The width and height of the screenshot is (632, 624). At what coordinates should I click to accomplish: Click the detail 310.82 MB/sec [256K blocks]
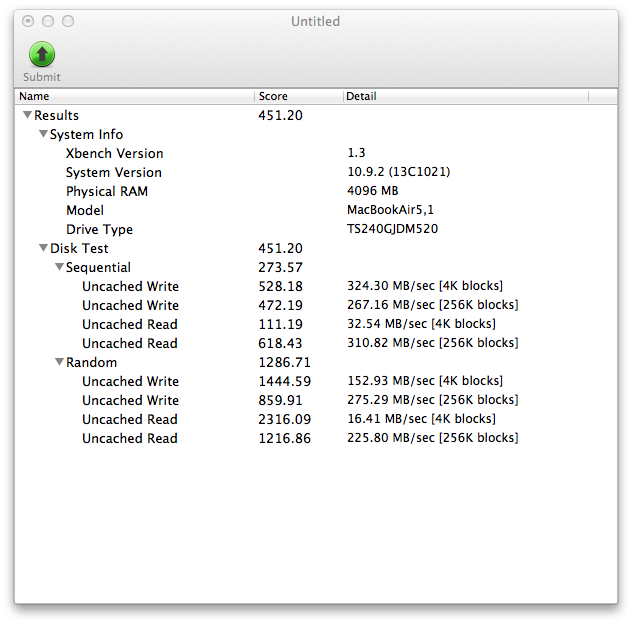click(433, 343)
